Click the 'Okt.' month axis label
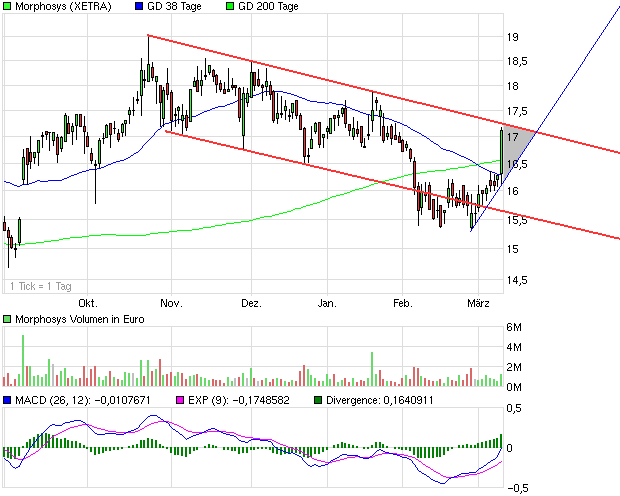Image resolution: width=620 pixels, height=496 pixels. [88, 303]
